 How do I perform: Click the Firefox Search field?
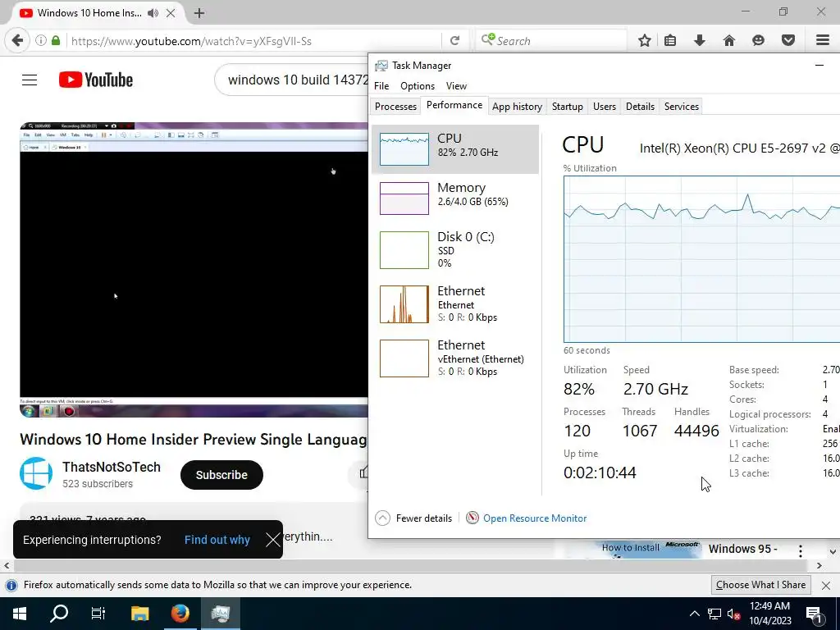(552, 41)
